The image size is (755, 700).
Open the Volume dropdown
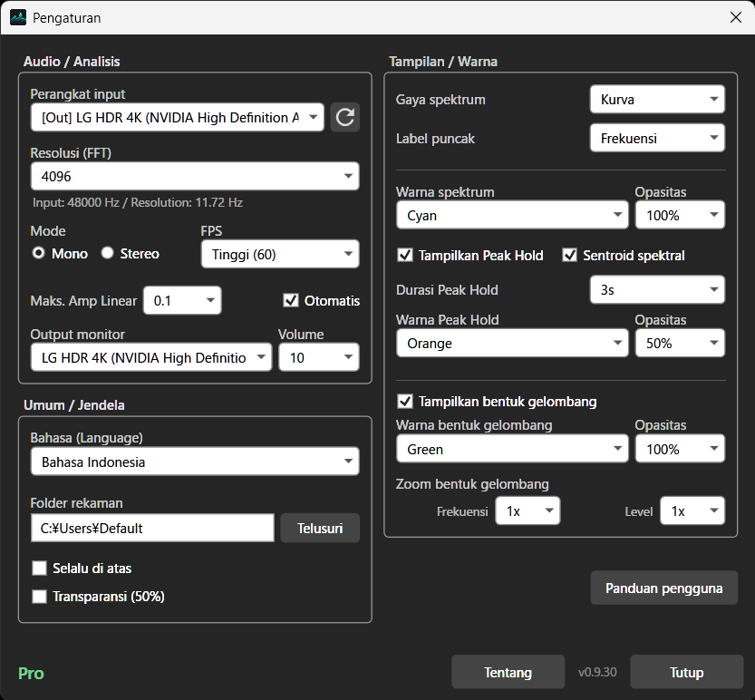319,357
